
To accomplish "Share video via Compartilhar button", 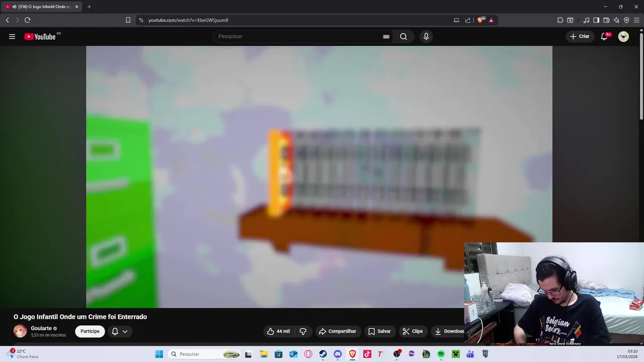I will pyautogui.click(x=338, y=331).
